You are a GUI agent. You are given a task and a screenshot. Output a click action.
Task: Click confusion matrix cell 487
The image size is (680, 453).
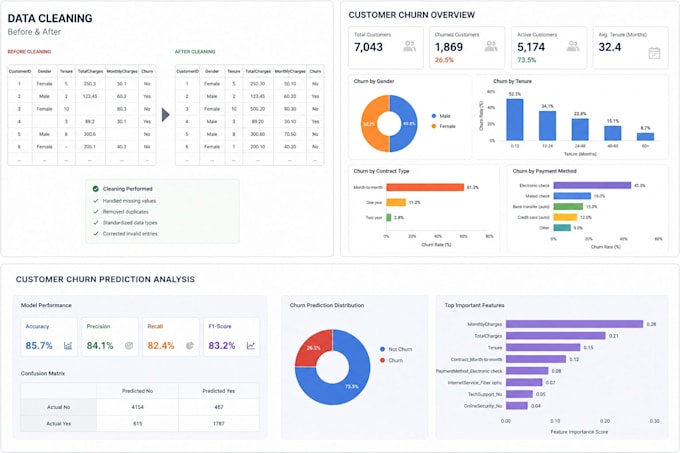pos(219,407)
